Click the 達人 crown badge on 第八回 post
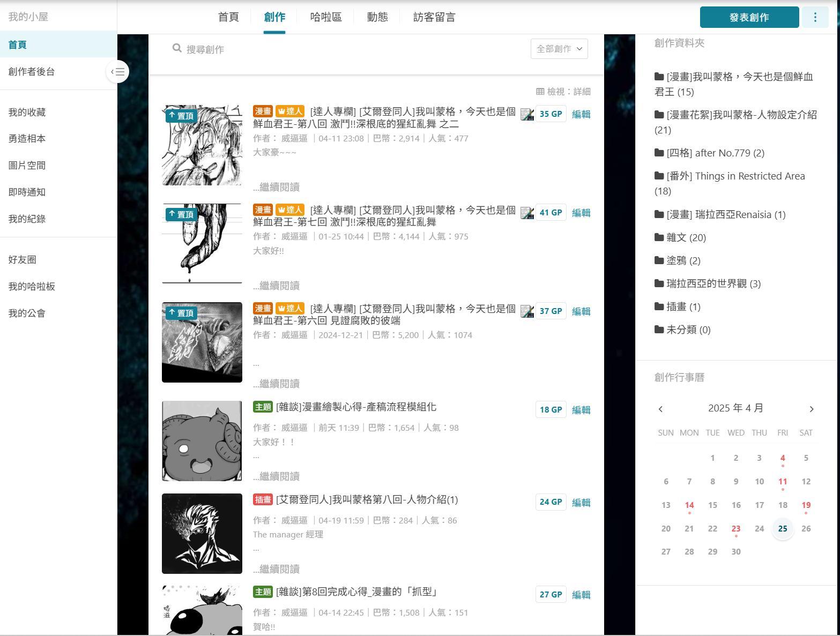Viewport: 840px width, 636px height. (289, 111)
